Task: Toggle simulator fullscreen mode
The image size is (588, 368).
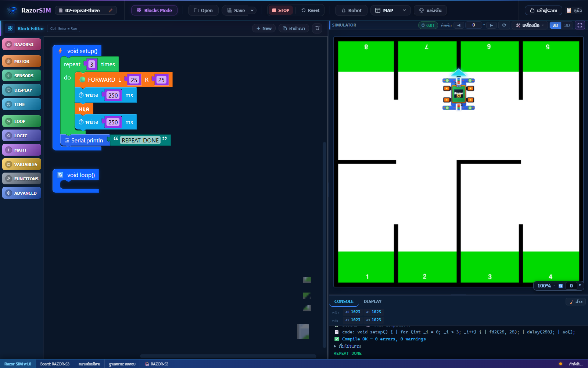Action: [580, 25]
